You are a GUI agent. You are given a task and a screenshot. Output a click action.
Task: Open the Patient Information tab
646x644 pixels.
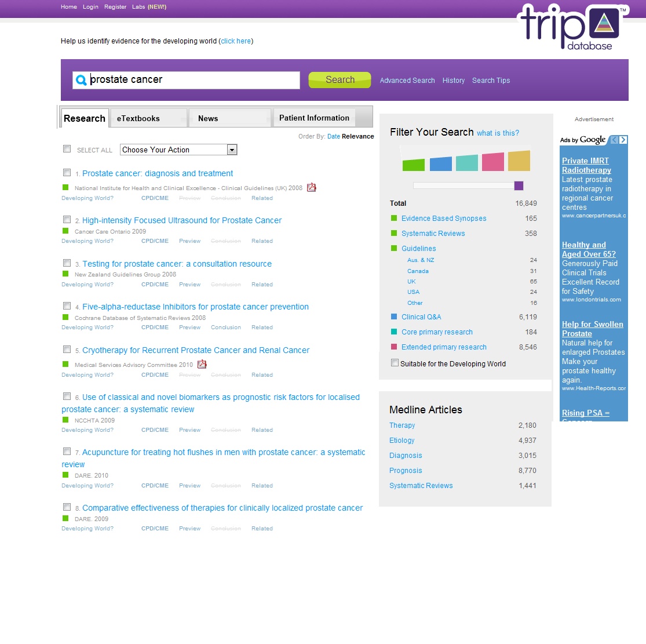coord(314,118)
